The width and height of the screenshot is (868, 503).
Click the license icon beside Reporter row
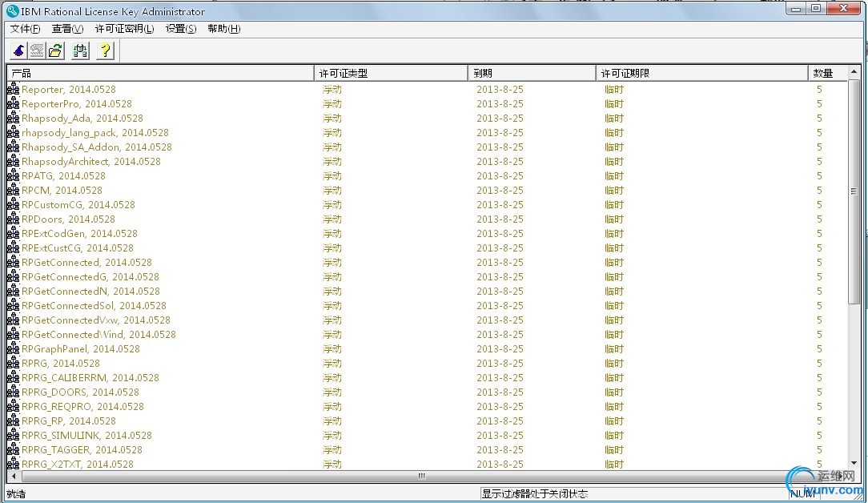coord(14,89)
